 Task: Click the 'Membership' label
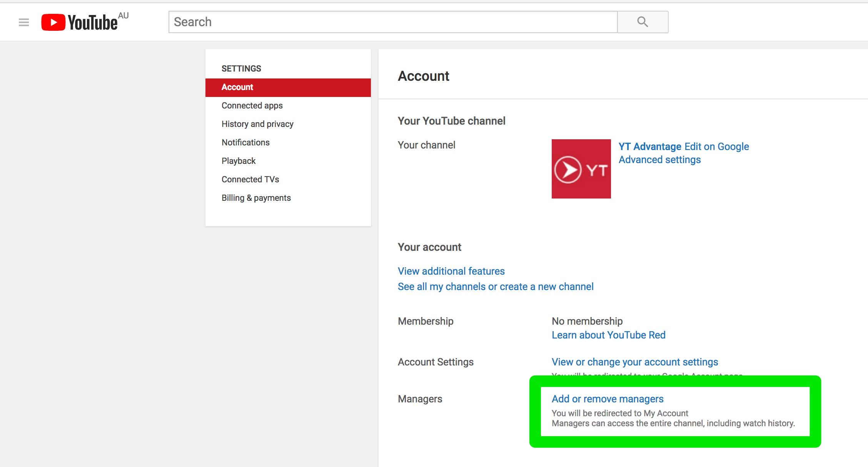click(426, 321)
